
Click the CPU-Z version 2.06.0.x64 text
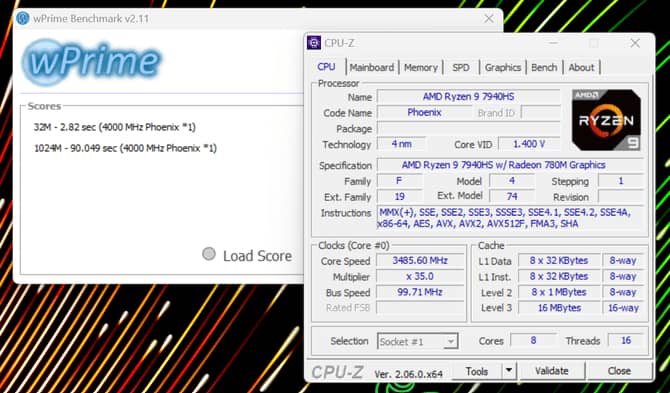tap(408, 374)
